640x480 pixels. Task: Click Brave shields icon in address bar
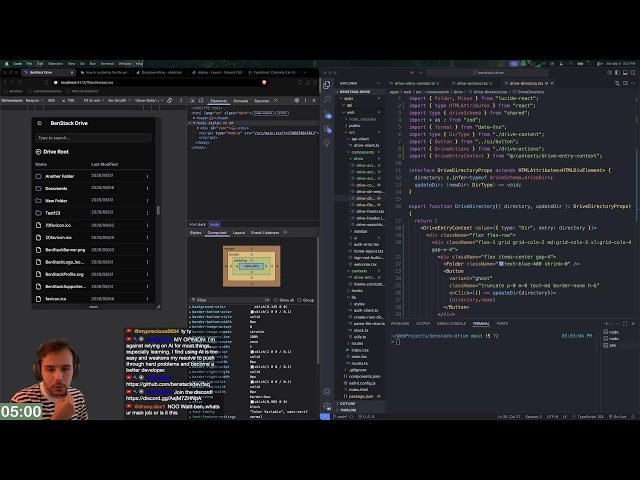(x=264, y=82)
